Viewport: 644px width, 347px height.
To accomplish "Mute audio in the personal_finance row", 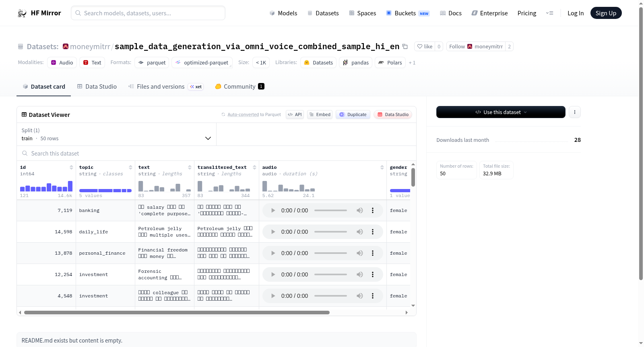I will point(360,253).
